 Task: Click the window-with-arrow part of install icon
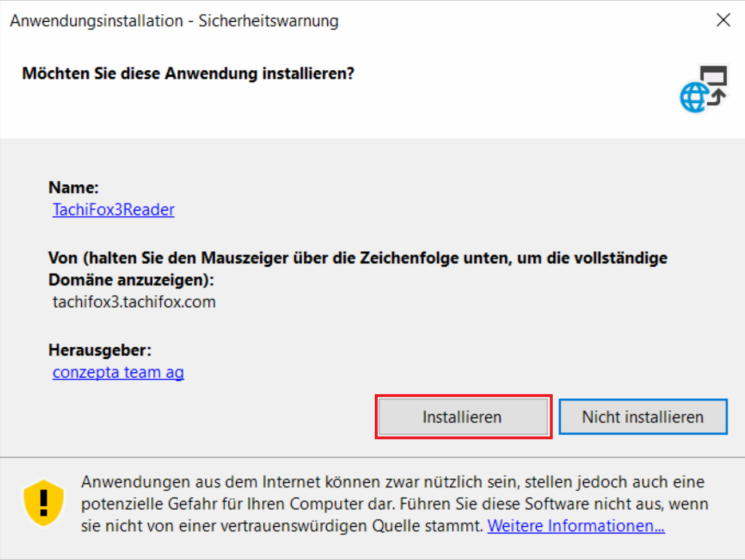pos(715,80)
